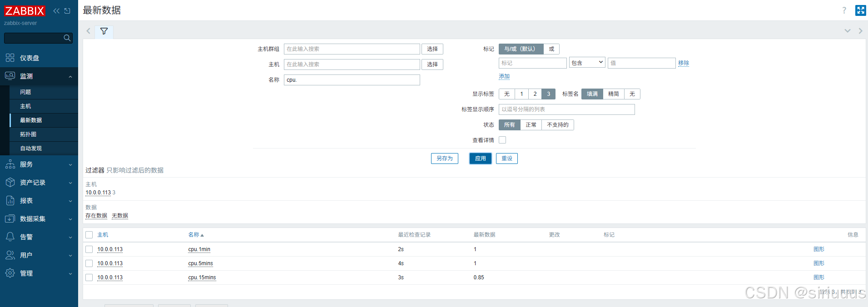The image size is (868, 307).
Task: Expand the 服务 menu section
Action: pos(70,165)
